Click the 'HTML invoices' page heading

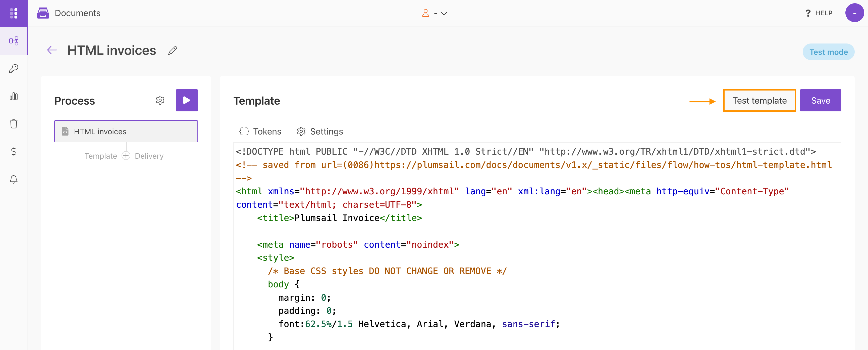click(112, 50)
